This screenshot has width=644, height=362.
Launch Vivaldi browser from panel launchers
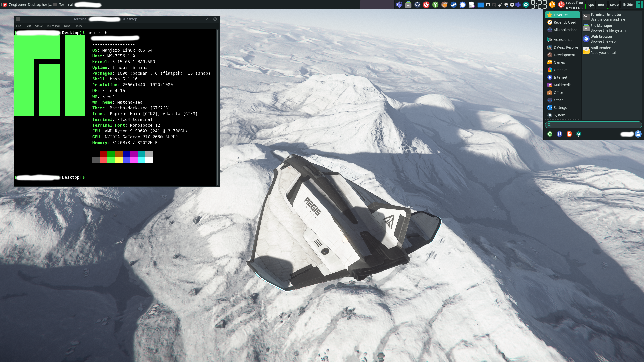pyautogui.click(x=426, y=5)
